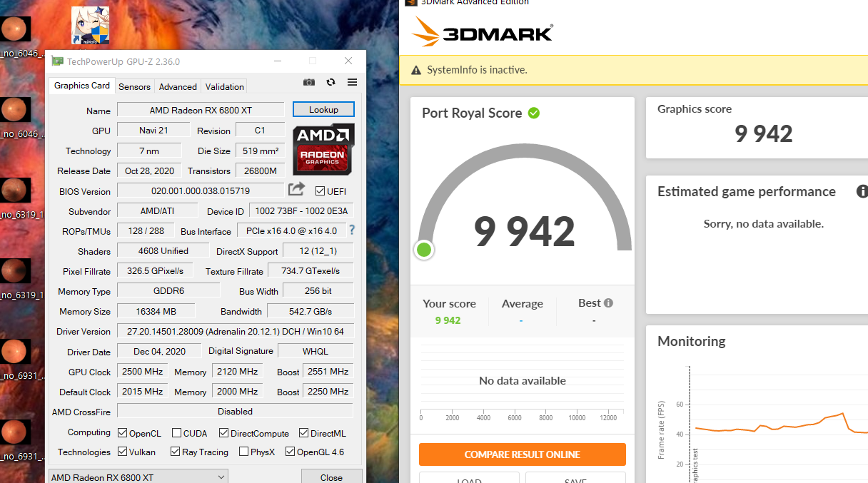868x483 pixels.
Task: Click the Bandwidth 542.7 GB/s value
Action: click(311, 311)
